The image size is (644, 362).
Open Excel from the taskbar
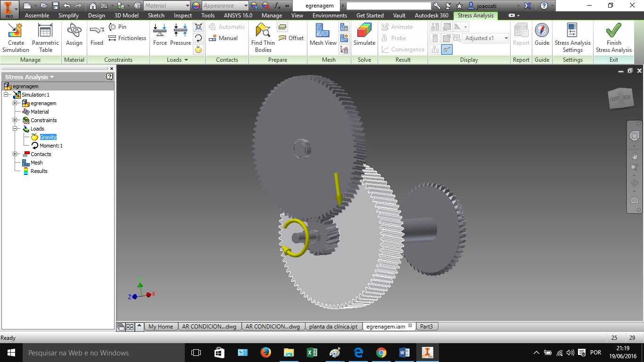click(x=312, y=353)
